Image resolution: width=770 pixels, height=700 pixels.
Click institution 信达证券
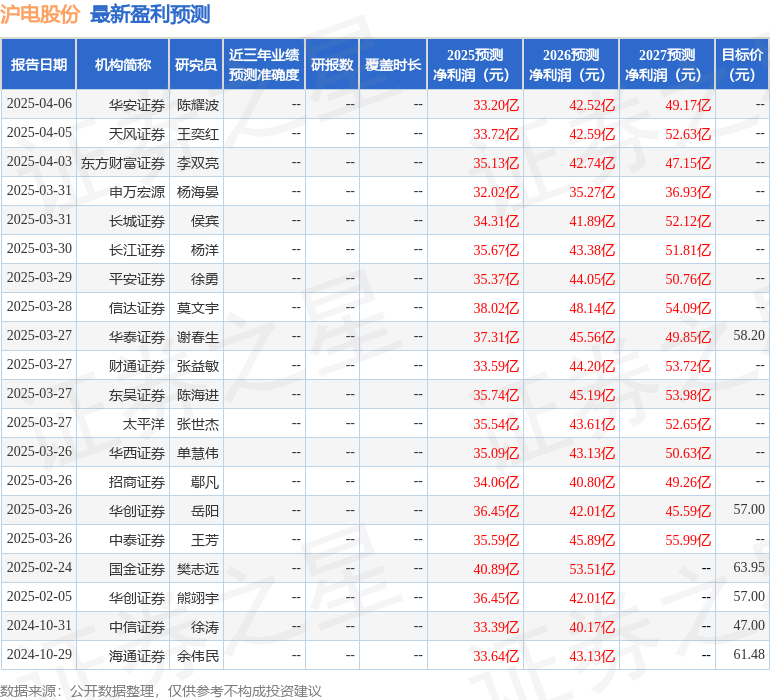tap(137, 308)
